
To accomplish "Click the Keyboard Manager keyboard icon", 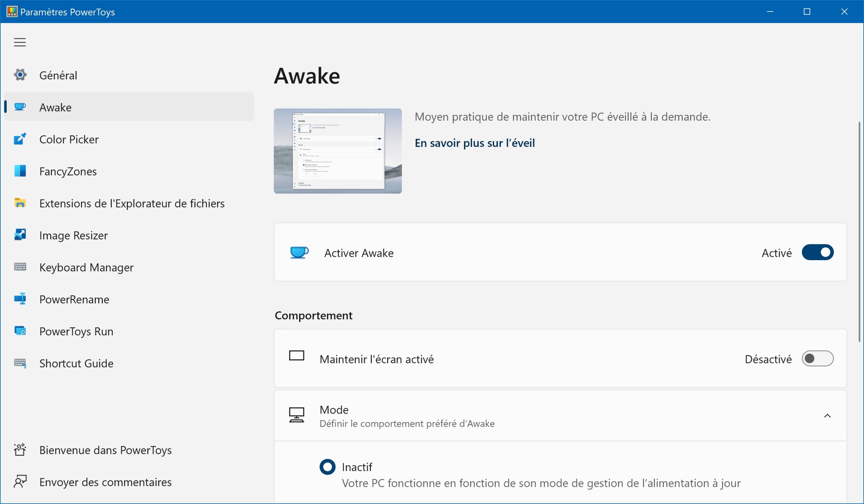I will [x=20, y=267].
